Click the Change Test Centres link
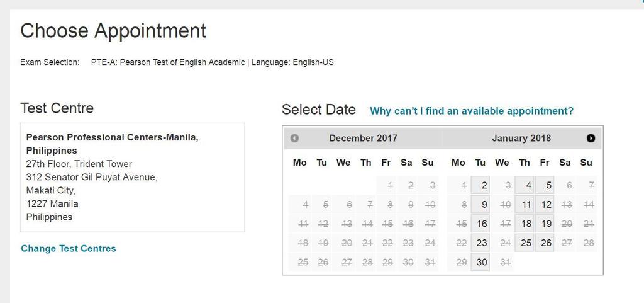The width and height of the screenshot is (644, 303). tap(69, 248)
